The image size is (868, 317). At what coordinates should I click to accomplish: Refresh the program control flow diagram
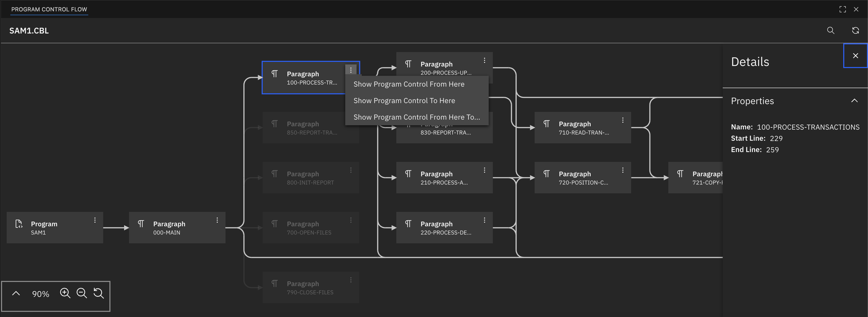[856, 31]
